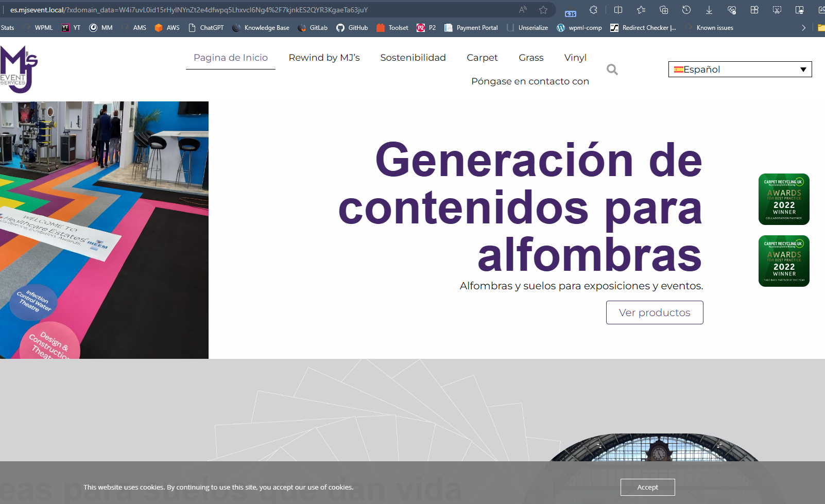Open Payment Portal bookmark
Viewport: 825px width, 504px height.
tap(471, 28)
